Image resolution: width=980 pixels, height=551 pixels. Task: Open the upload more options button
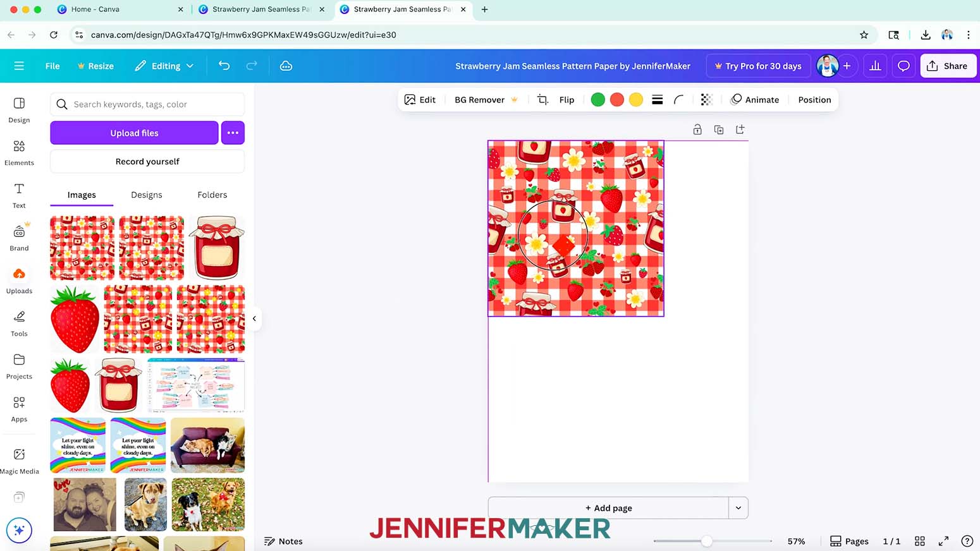233,133
